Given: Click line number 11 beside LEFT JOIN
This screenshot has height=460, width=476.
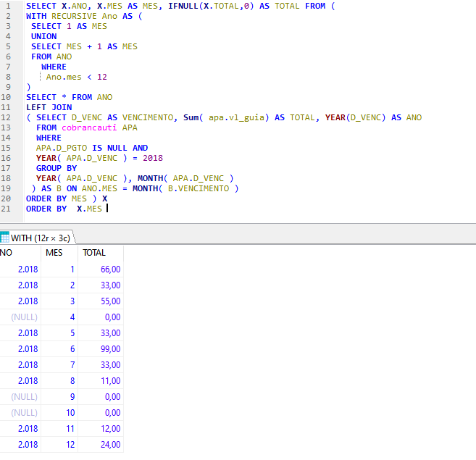Looking at the screenshot, I should (x=7, y=107).
